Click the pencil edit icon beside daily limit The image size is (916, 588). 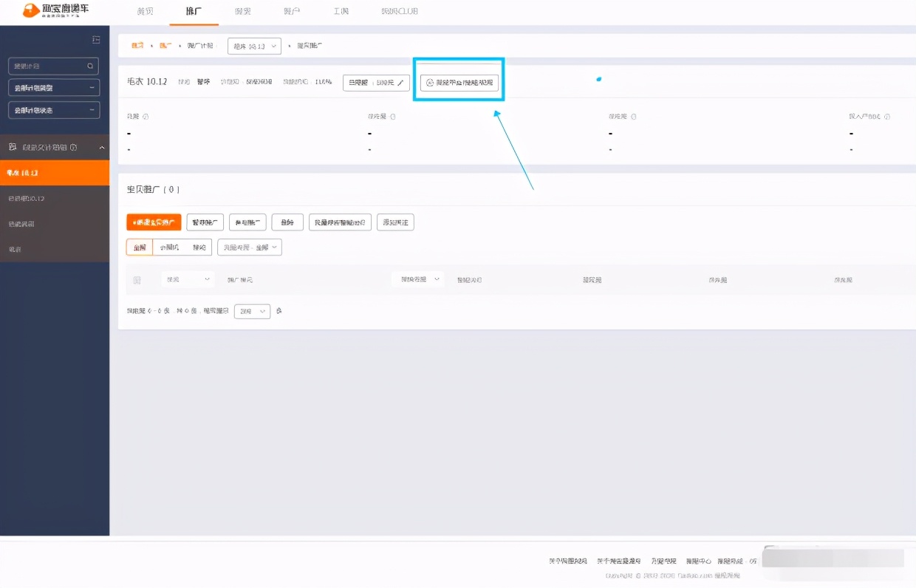400,83
